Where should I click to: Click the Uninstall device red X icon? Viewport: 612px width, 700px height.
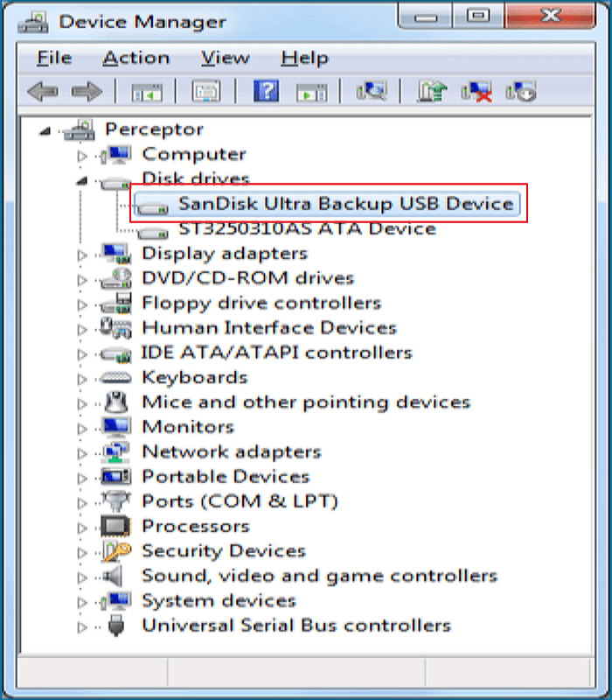pos(477,92)
